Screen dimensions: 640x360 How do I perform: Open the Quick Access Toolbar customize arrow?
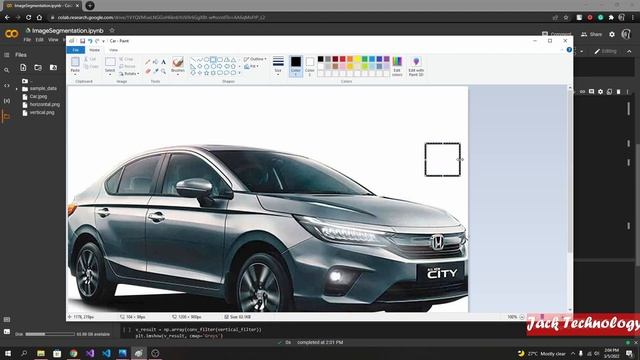pos(103,41)
